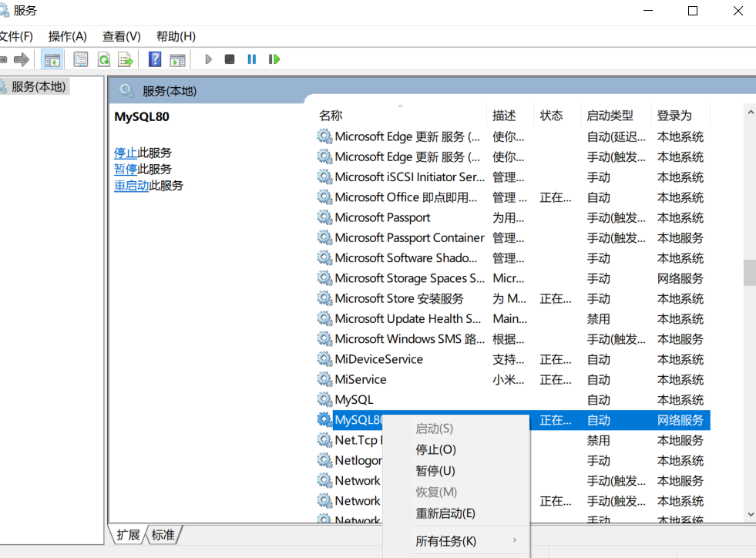
Task: Click the 暂停 this service link
Action: [126, 170]
